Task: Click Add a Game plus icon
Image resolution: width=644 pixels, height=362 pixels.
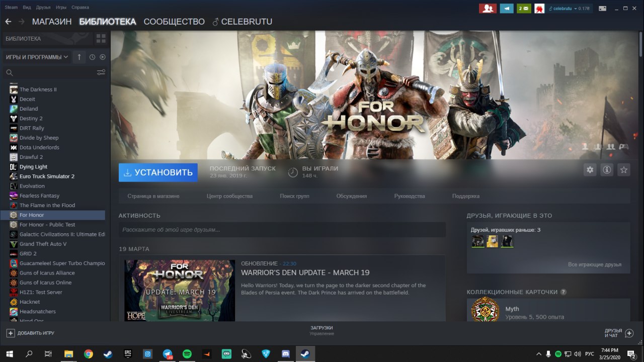Action: pos(11,333)
